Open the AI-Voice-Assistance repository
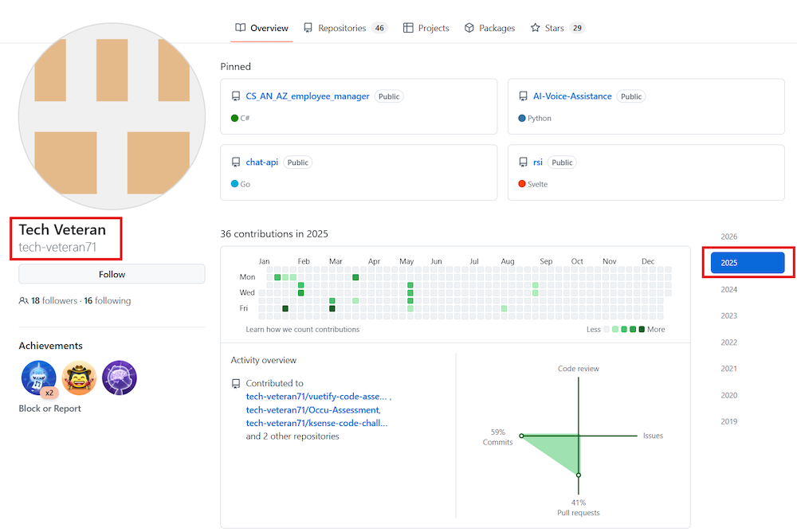 (x=572, y=96)
